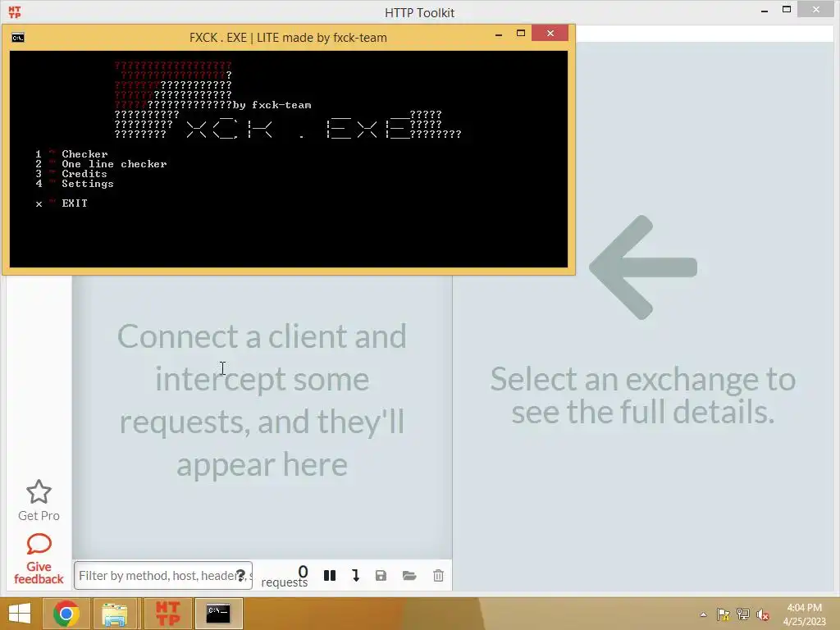Screen dimensions: 840x630
Task: Open the Windows Start button
Action: click(x=20, y=614)
